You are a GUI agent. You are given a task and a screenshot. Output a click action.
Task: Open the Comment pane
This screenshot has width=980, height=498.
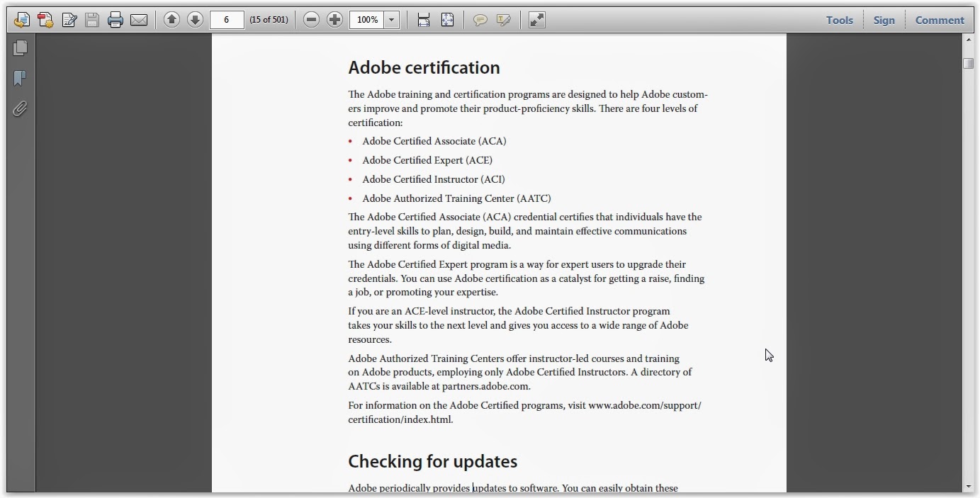click(940, 20)
